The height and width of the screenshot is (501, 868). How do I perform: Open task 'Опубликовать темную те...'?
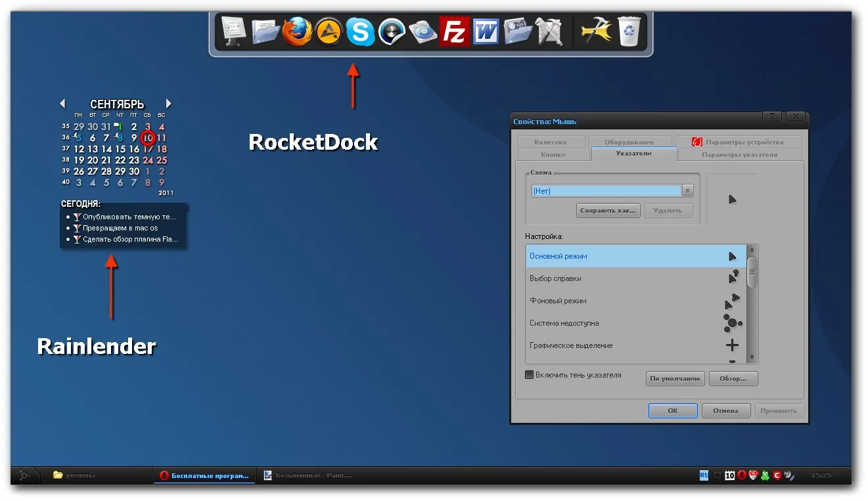(x=129, y=217)
